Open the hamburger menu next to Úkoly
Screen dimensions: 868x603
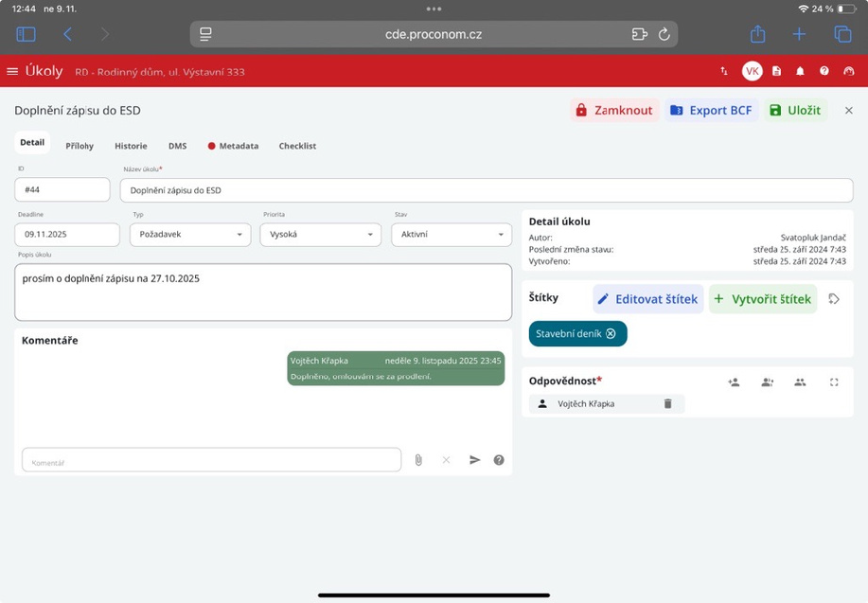click(12, 71)
